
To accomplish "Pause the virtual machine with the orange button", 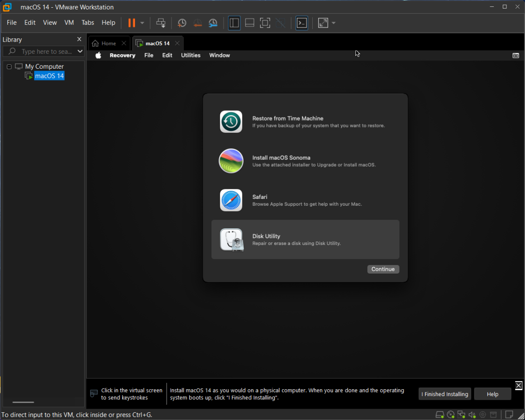I will point(132,23).
